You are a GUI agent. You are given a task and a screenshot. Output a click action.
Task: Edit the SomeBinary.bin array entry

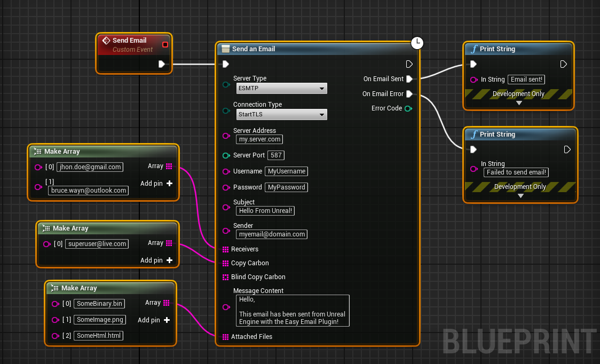(x=99, y=304)
